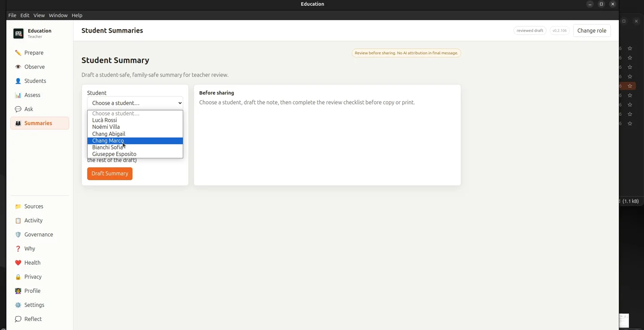Click the Reflect chat bubble icon

18,319
